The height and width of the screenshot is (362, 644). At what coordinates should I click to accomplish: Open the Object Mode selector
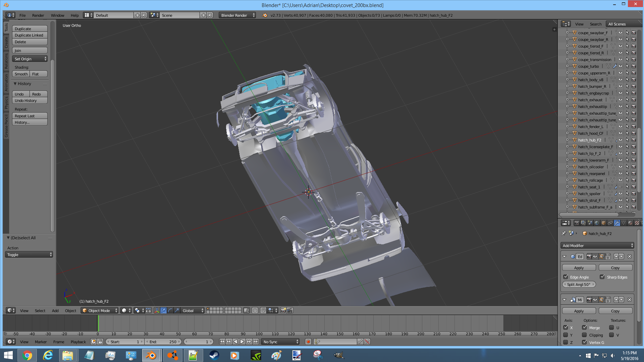pyautogui.click(x=100, y=311)
